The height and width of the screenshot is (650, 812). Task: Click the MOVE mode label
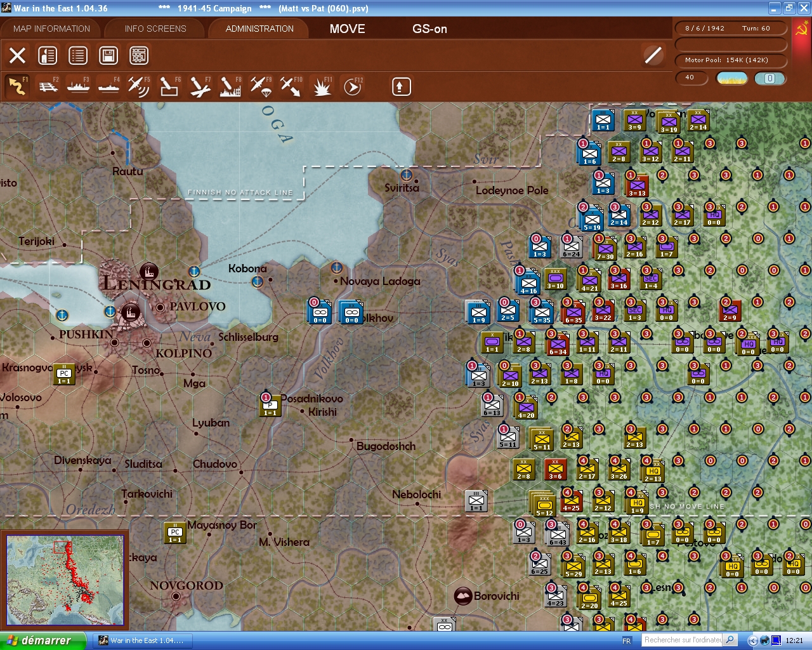348,29
